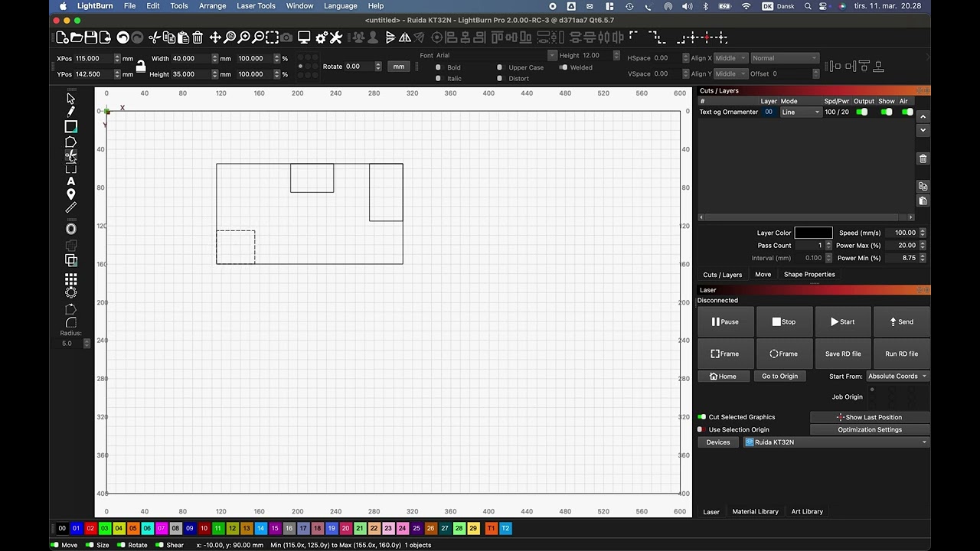Viewport: 980px width, 551px height.
Task: Open a file with the folder icon
Action: (x=77, y=37)
